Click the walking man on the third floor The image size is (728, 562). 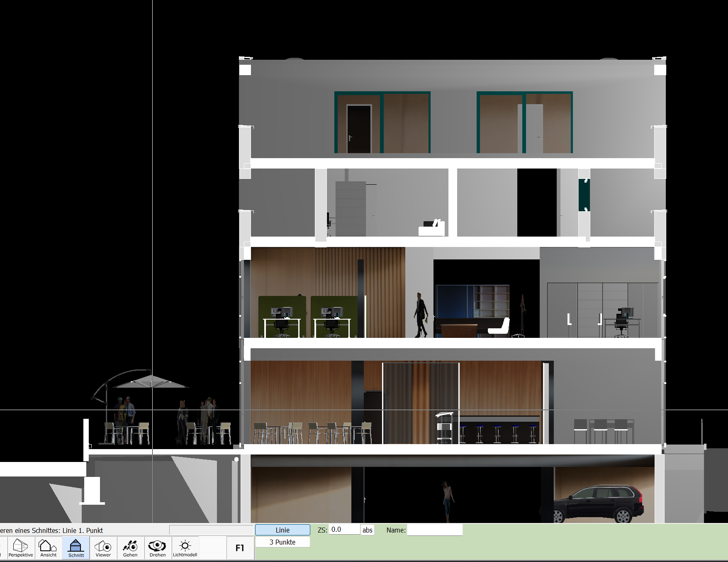click(x=421, y=315)
